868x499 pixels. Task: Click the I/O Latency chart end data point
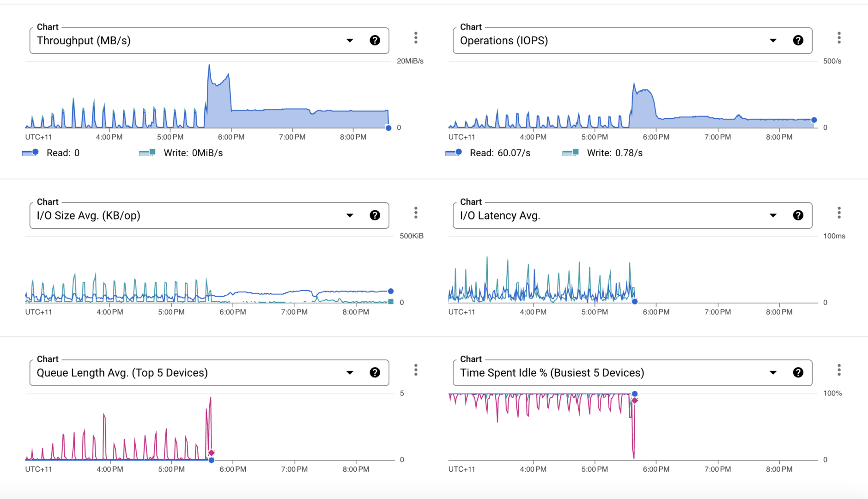coord(635,302)
